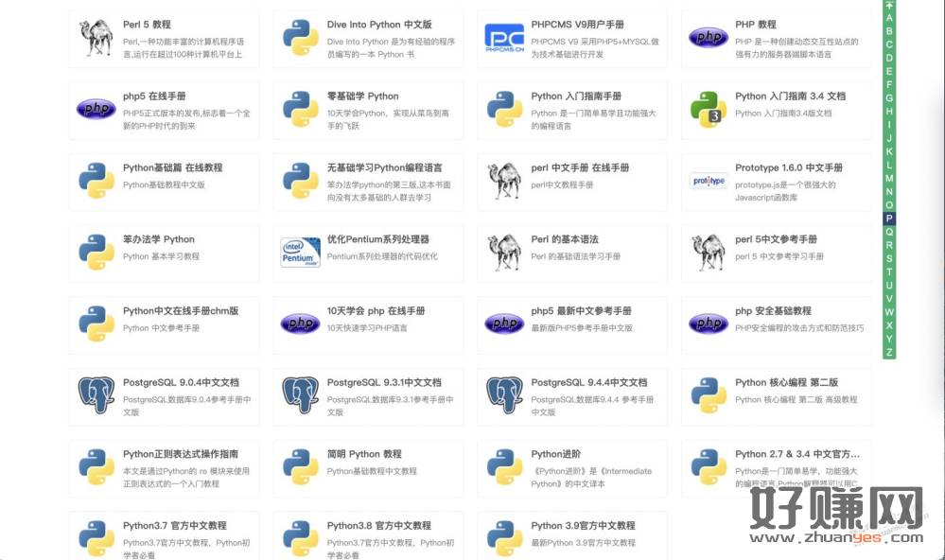Screen dimensions: 945x560
Task: Click description 'Python 核心编程 第二版 高级教程'
Action: (x=796, y=399)
